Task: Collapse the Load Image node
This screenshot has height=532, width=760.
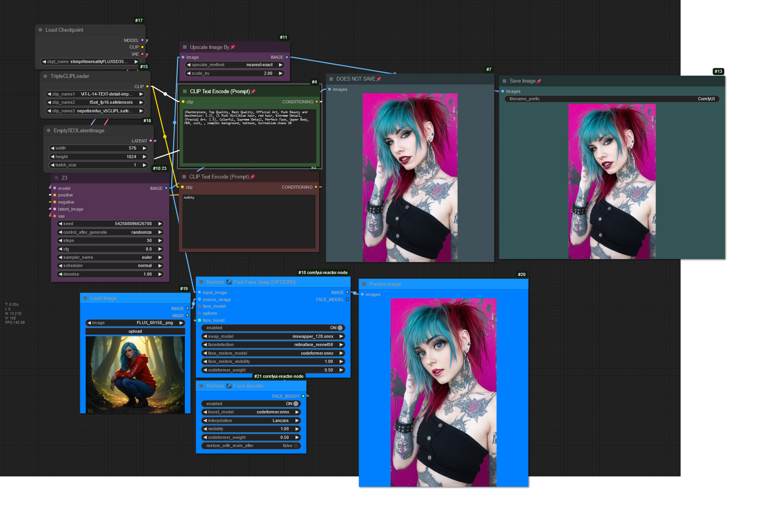Action: point(85,298)
